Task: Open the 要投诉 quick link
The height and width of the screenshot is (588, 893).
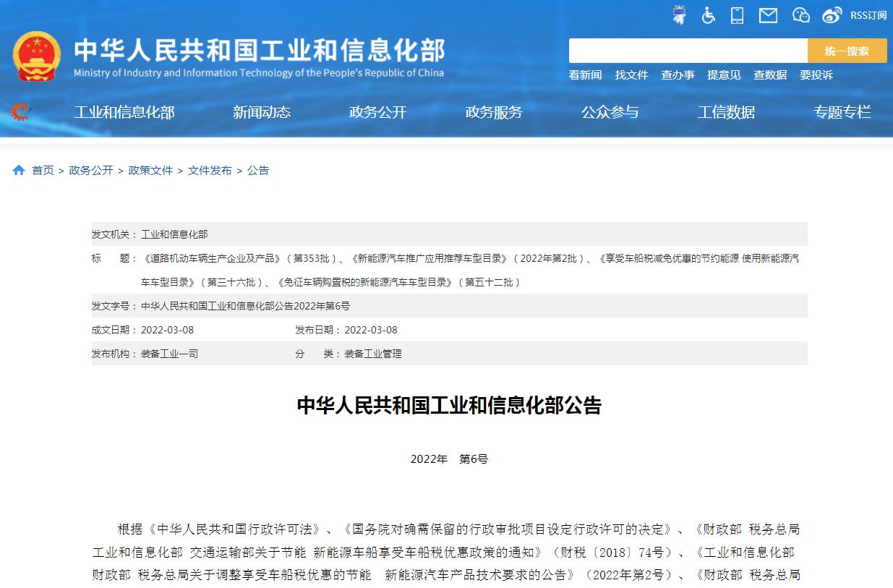Action: [x=816, y=74]
